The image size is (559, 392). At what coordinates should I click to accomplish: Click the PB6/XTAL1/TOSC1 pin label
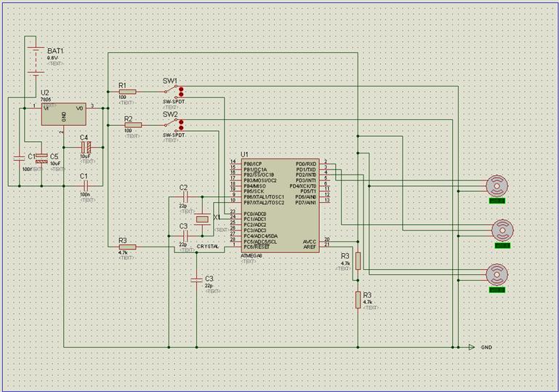point(264,197)
